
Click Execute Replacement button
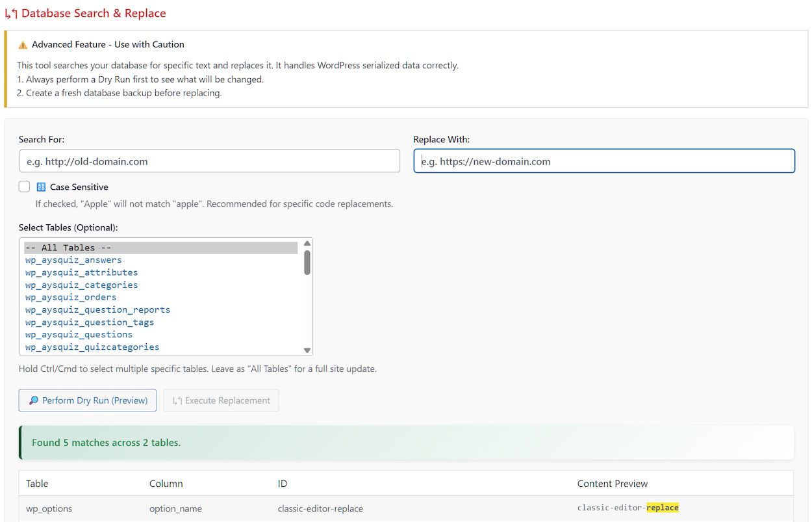(x=222, y=400)
